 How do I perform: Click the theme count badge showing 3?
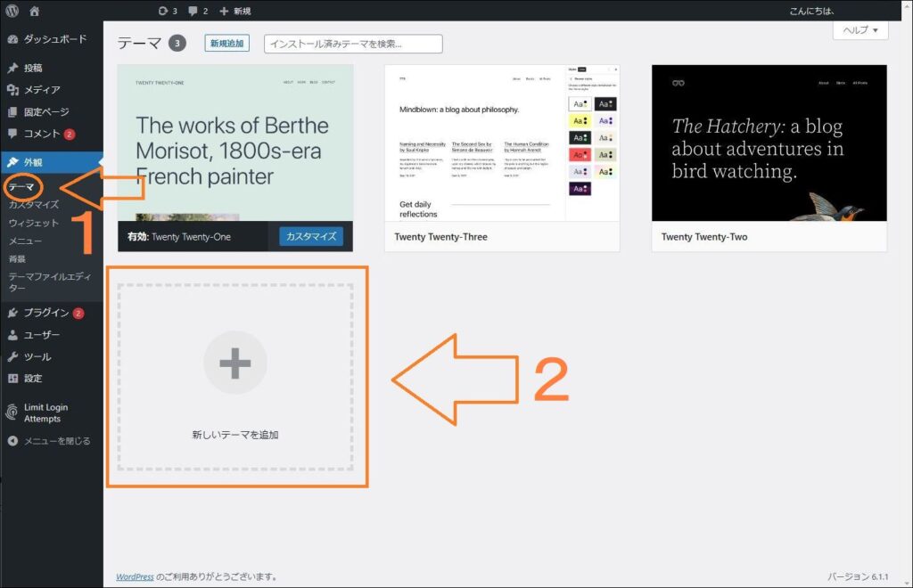(x=177, y=43)
